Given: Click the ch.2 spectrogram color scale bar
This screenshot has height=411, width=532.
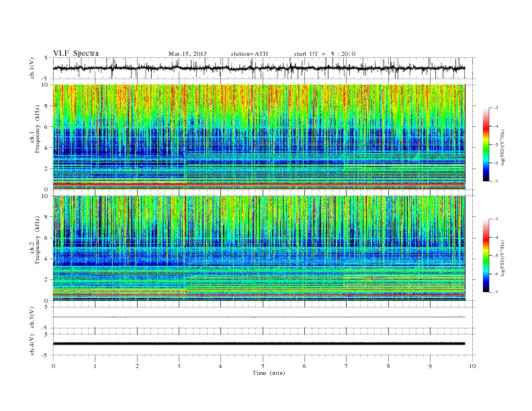Looking at the screenshot, I should 486,256.
